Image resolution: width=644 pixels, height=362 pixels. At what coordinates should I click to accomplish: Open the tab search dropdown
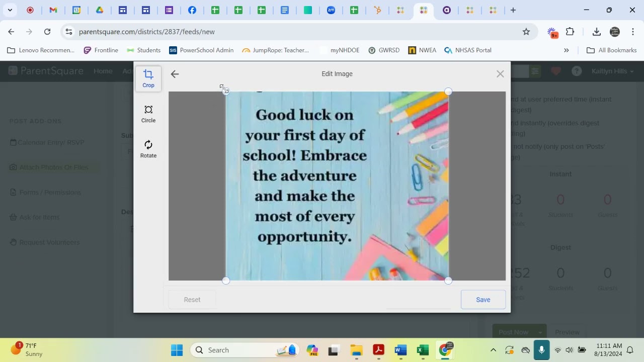click(x=10, y=10)
